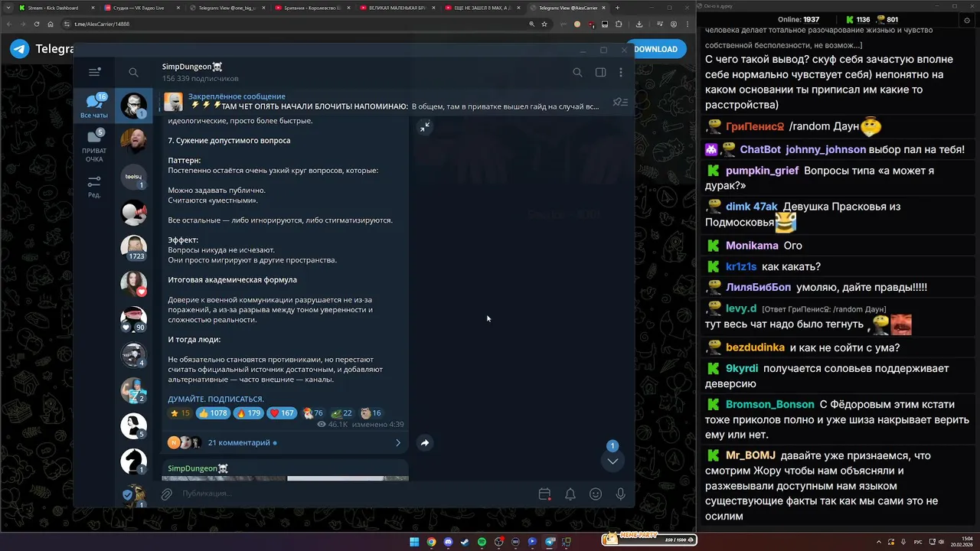Forward the post with the share arrow
Screen dimensions: 980x551
[x=425, y=442]
